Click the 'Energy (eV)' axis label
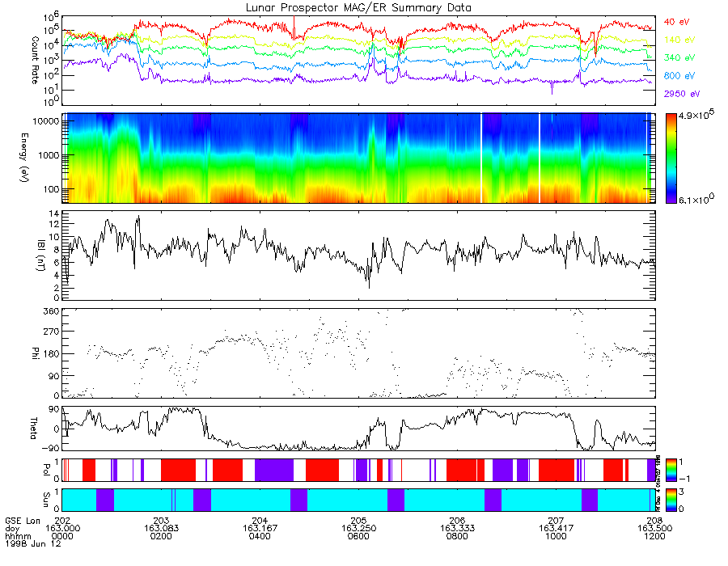This screenshot has height=566, width=728. (x=24, y=158)
